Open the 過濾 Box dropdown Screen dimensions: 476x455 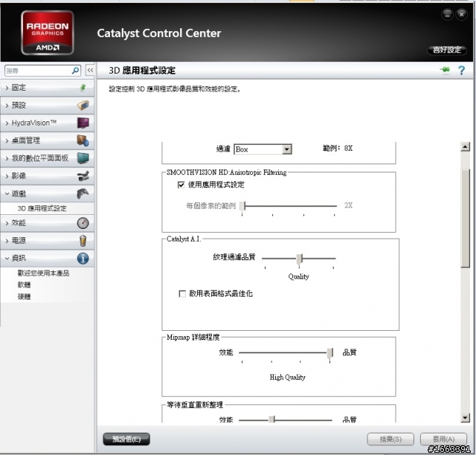pos(263,149)
